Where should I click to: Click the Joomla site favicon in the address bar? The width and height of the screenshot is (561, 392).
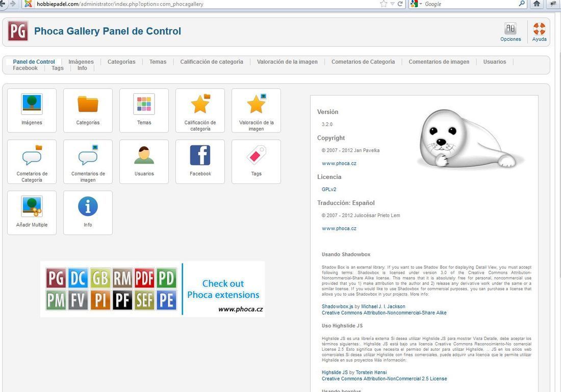point(28,4)
